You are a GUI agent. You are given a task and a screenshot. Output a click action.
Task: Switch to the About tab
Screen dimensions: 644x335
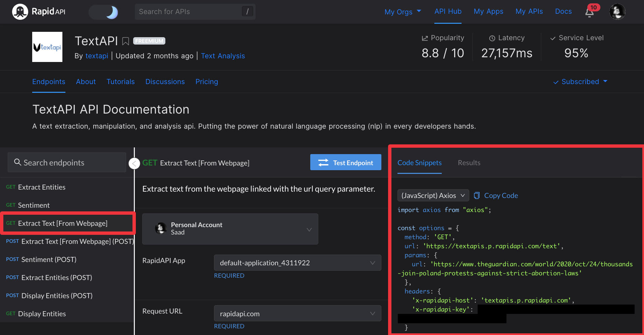pos(86,82)
